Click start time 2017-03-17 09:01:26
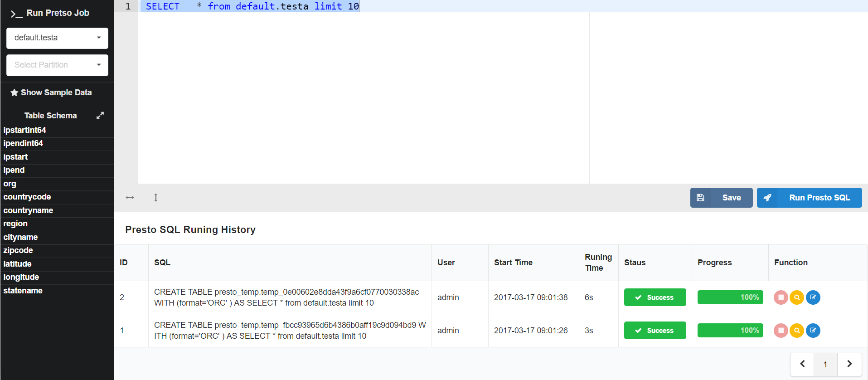Viewport: 868px width, 380px height. (x=531, y=331)
